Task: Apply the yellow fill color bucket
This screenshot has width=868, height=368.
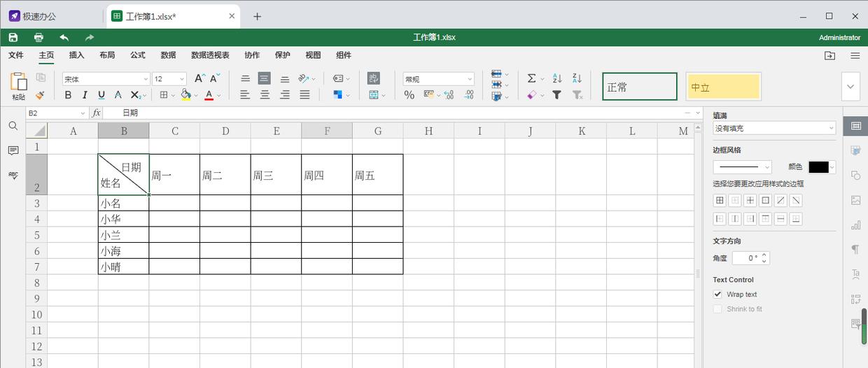Action: pos(185,95)
